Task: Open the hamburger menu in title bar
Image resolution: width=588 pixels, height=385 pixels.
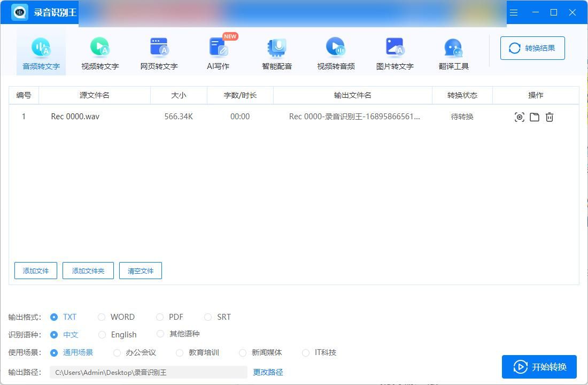Action: pyautogui.click(x=514, y=12)
